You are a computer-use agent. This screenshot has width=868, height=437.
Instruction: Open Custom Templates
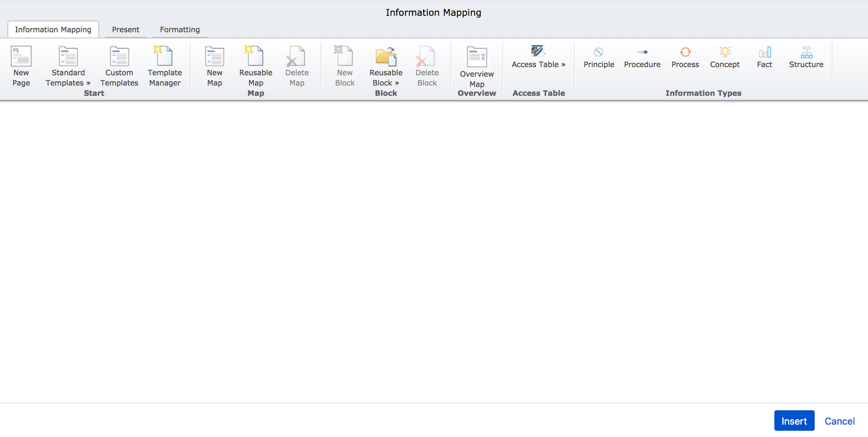119,66
